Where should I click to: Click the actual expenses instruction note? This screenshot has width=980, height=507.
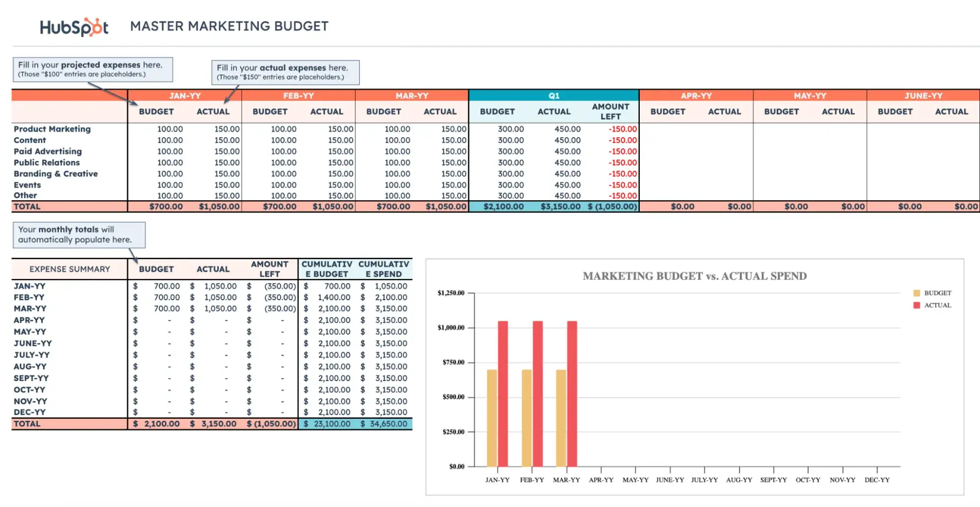click(x=285, y=72)
